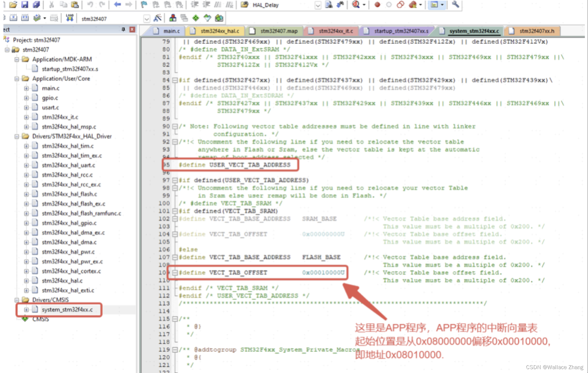Screen dimensions: 588x373
Task: Insert breakpoint with the red dot icon
Action: [377, 4]
